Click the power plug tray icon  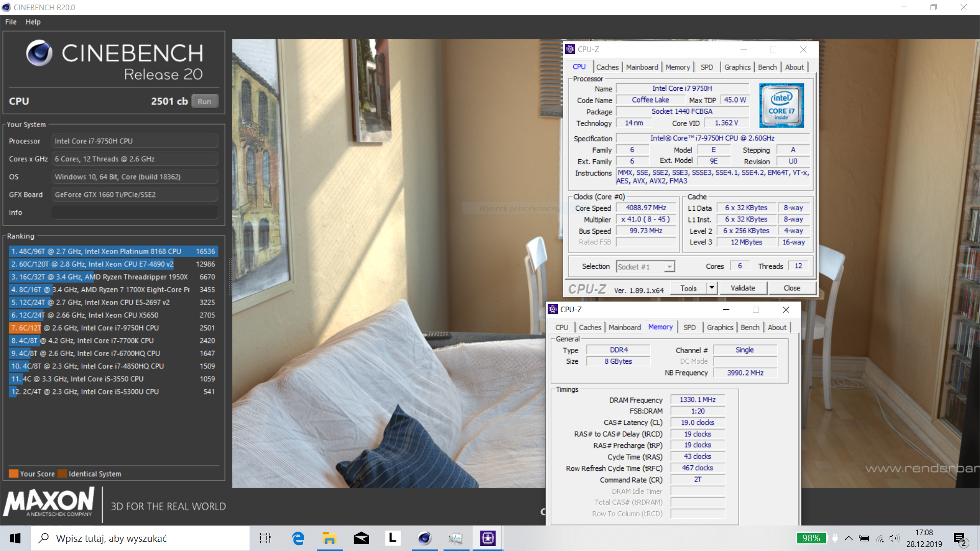pyautogui.click(x=835, y=538)
